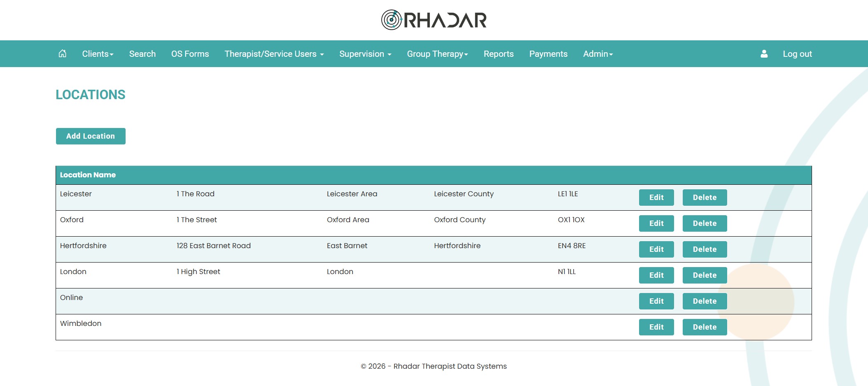Select the Hertfordshire name cell in first column
Image resolution: width=868 pixels, height=386 pixels.
click(x=83, y=246)
